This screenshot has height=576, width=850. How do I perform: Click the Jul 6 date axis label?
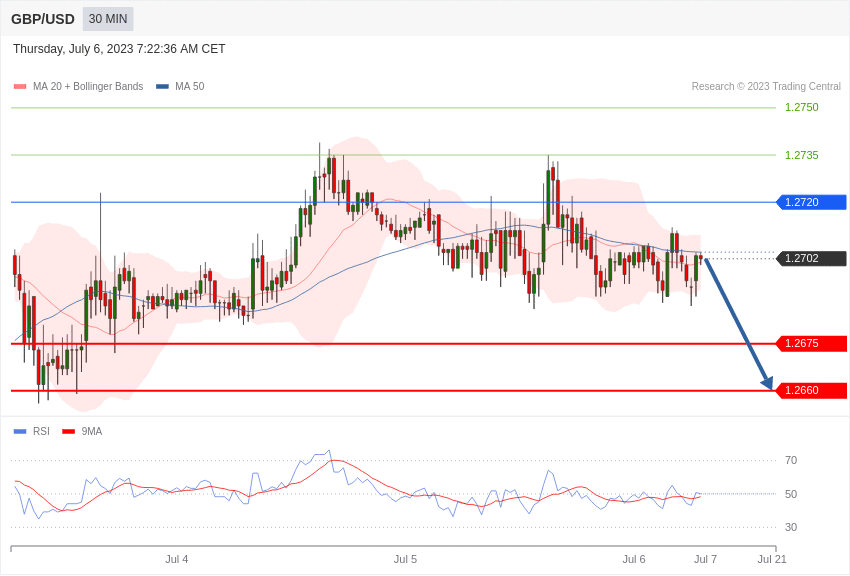pyautogui.click(x=634, y=559)
